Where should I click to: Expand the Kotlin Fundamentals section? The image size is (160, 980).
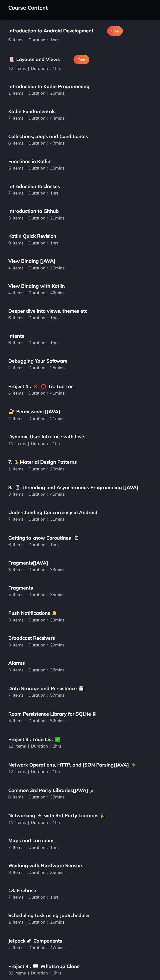pyautogui.click(x=80, y=115)
